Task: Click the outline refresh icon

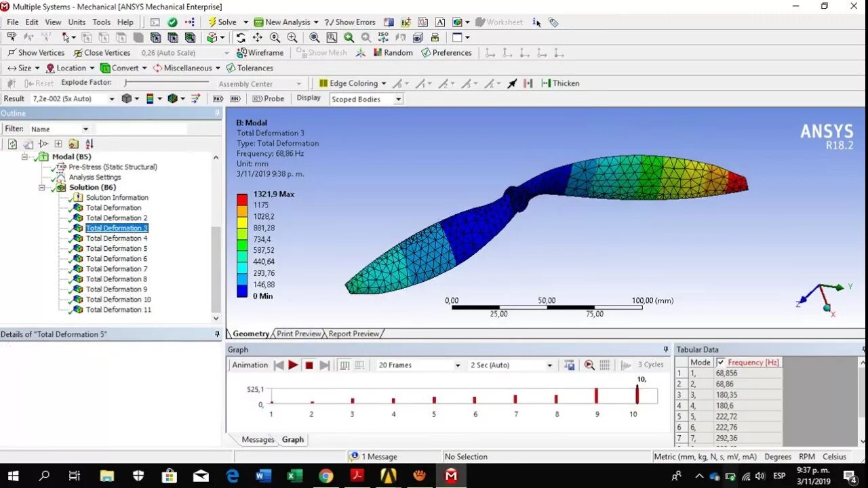Action: [12, 144]
